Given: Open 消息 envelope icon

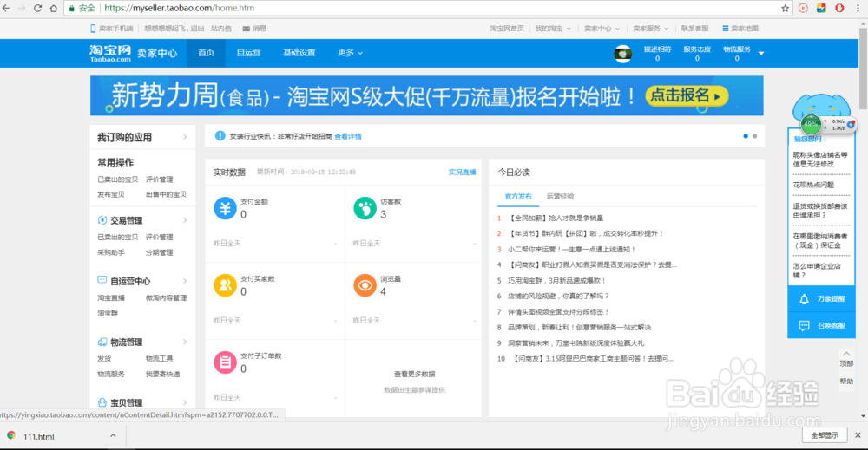Looking at the screenshot, I should pyautogui.click(x=246, y=29).
